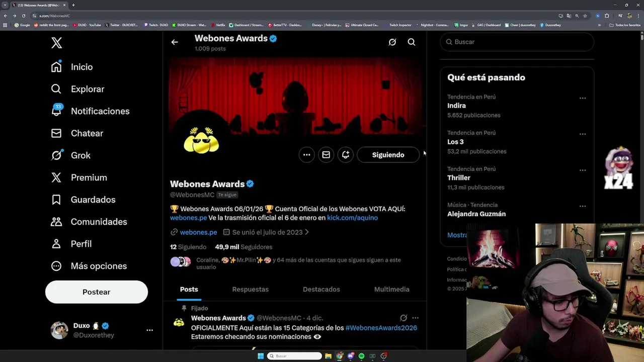Open File Explorer from taskbar
The height and width of the screenshot is (362, 644).
(328, 356)
